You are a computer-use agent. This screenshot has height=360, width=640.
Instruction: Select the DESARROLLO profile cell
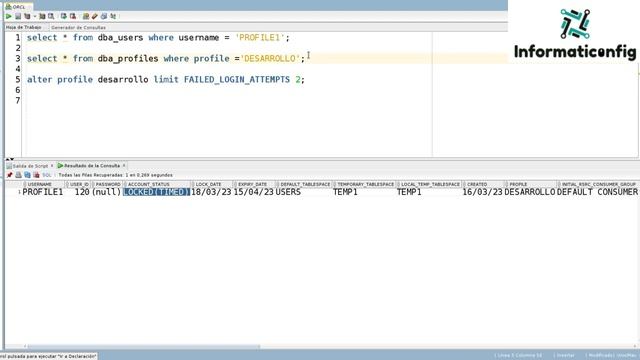tap(530, 192)
